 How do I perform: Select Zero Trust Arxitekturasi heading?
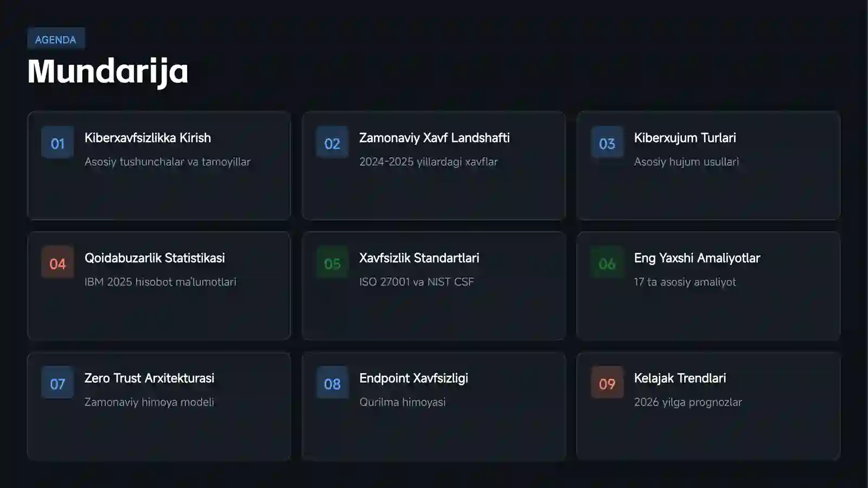point(149,378)
